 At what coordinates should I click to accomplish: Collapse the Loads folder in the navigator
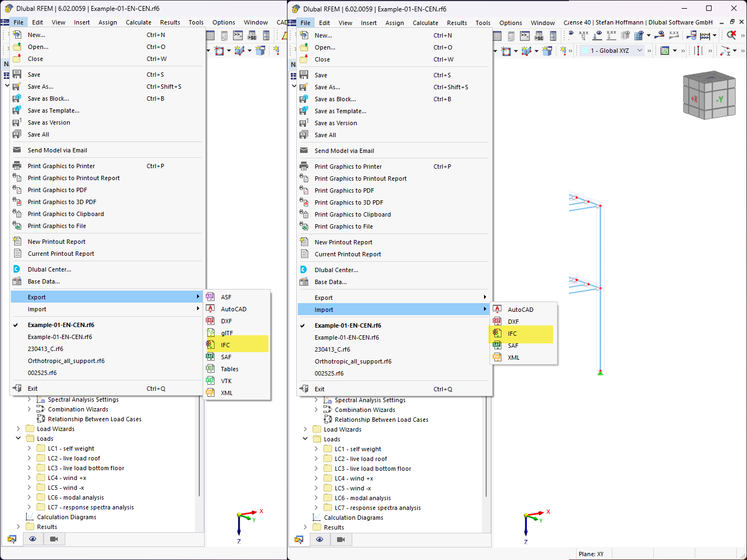click(18, 438)
